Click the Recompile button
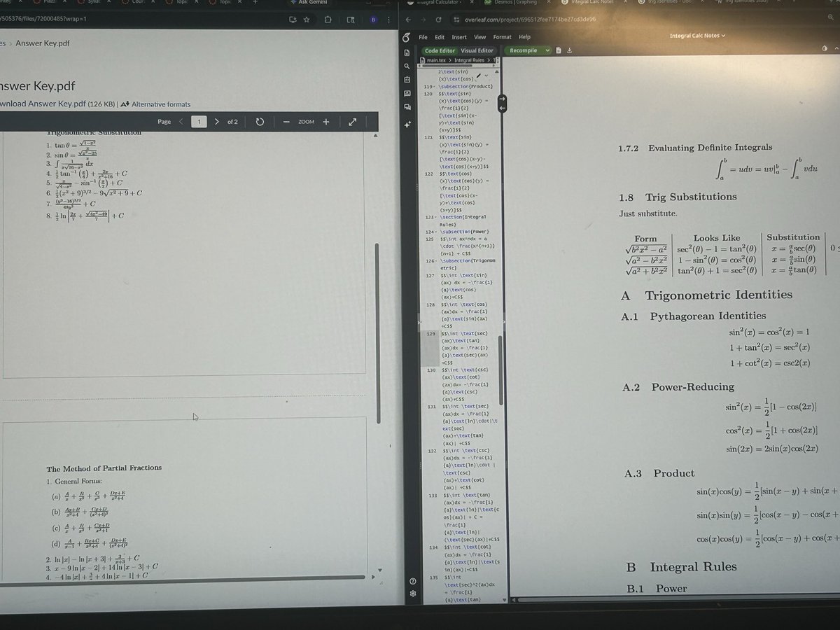This screenshot has height=630, width=840. coord(524,50)
